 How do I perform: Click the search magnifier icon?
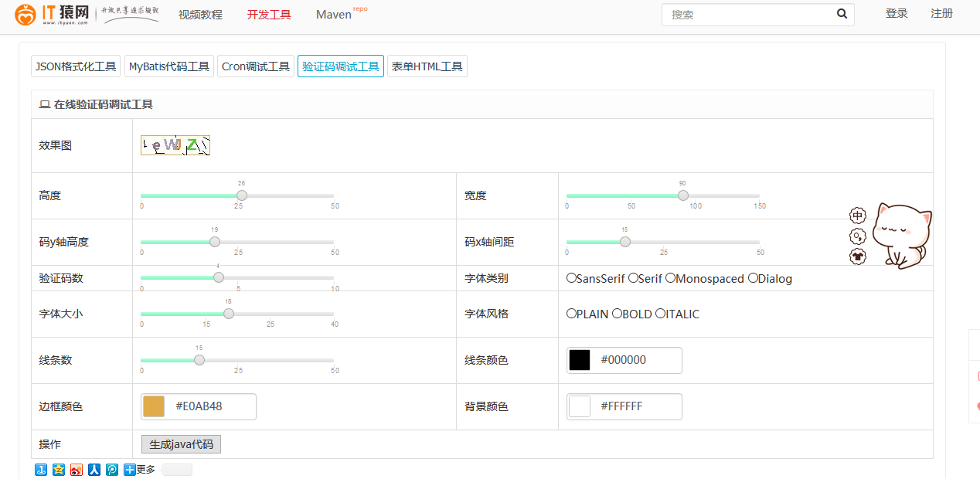tap(842, 14)
